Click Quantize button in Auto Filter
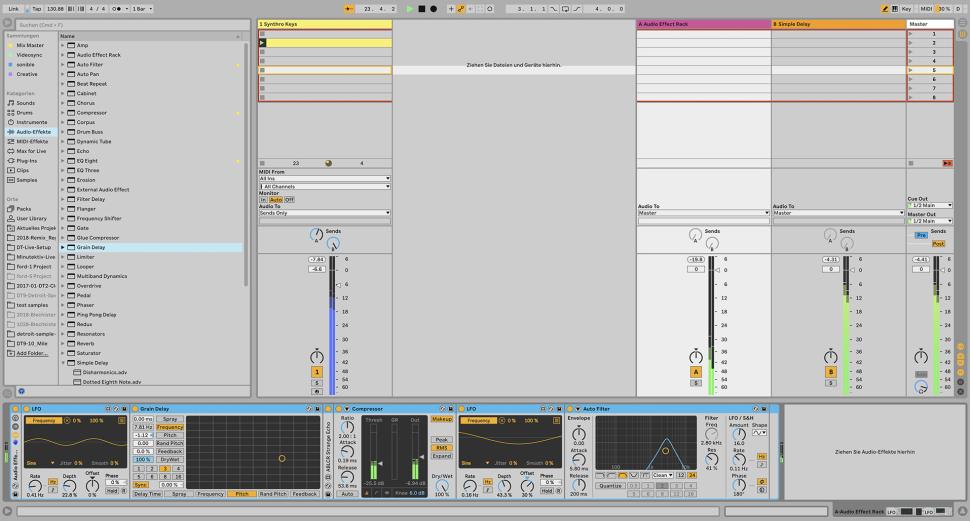This screenshot has height=521, width=970. (x=610, y=485)
